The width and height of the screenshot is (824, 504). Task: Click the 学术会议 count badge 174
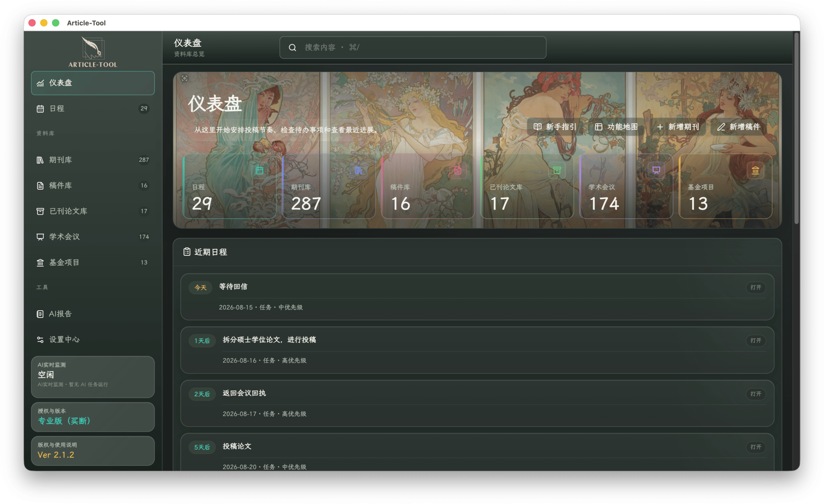144,237
